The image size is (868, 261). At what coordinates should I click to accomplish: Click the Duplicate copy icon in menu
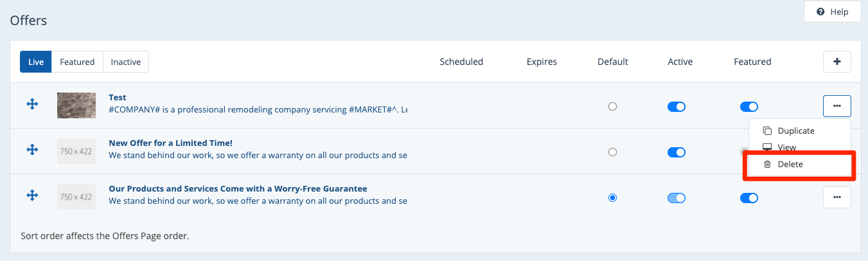(766, 130)
